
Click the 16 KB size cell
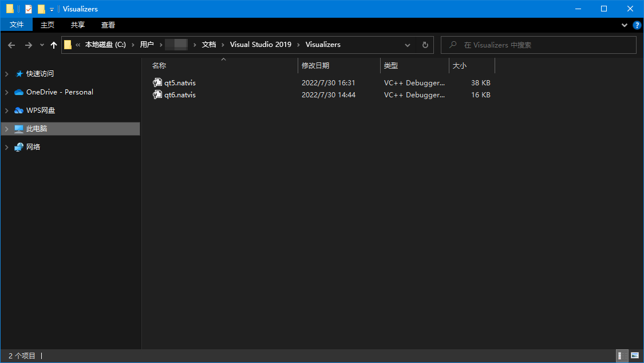480,95
